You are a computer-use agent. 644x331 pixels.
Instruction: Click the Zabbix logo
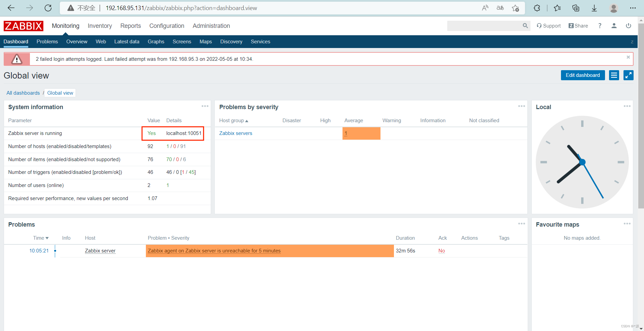coord(24,26)
